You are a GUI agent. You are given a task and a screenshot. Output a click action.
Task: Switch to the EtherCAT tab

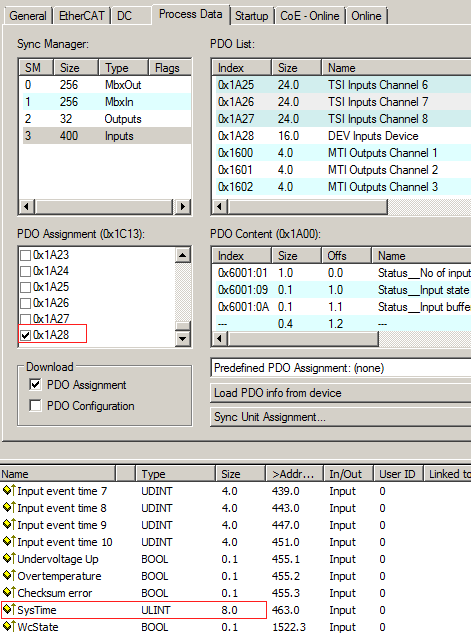click(x=82, y=16)
